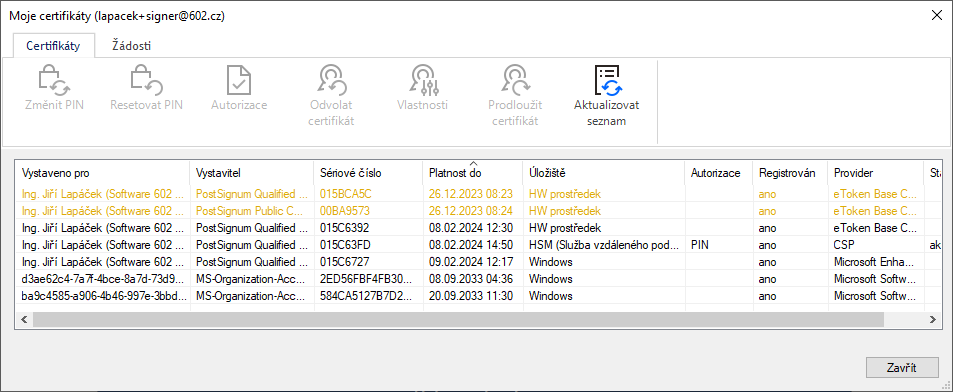Click the CSP provider cell
953x392 pixels.
875,245
